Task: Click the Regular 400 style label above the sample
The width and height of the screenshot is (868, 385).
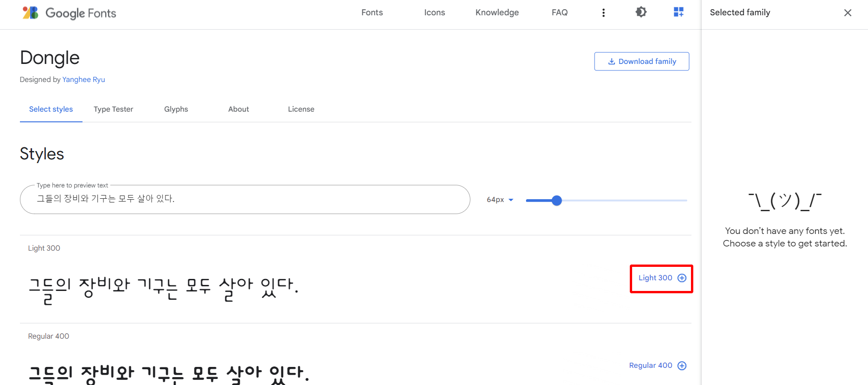Action: tap(49, 336)
